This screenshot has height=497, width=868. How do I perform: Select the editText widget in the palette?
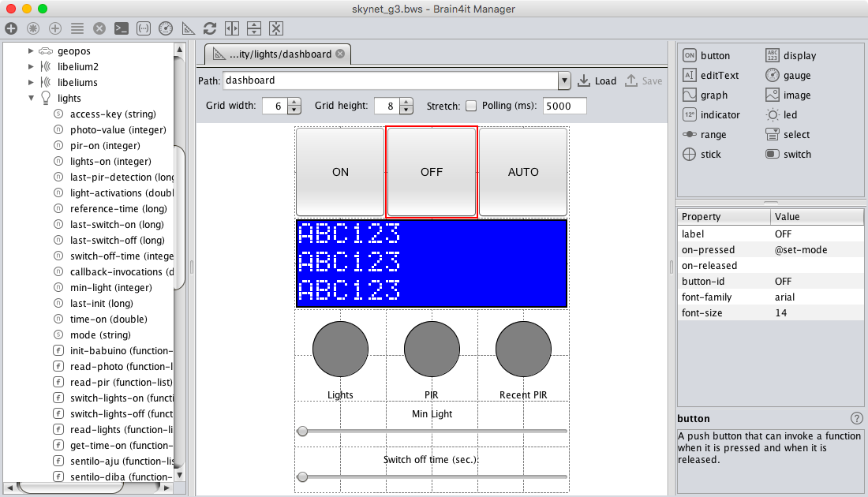(x=711, y=75)
